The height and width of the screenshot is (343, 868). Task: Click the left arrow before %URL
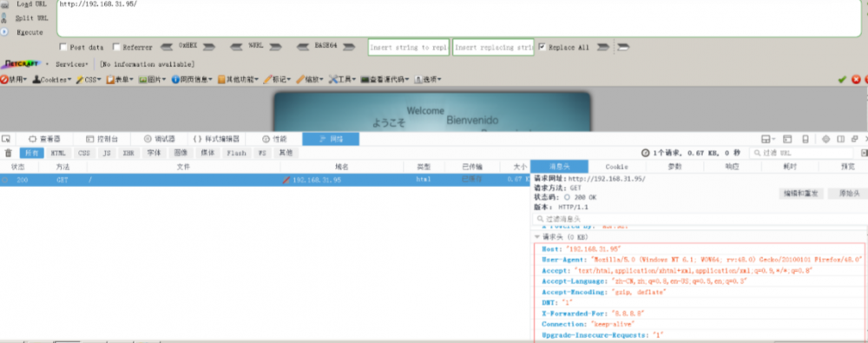236,47
